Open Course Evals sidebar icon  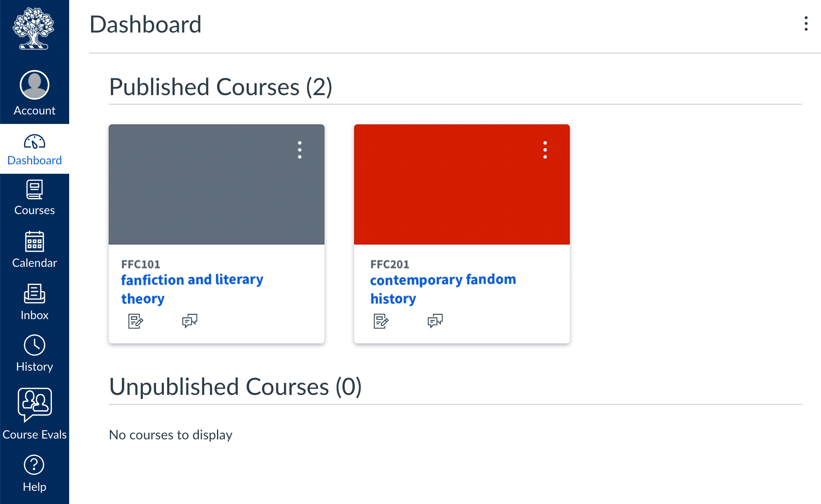click(35, 405)
